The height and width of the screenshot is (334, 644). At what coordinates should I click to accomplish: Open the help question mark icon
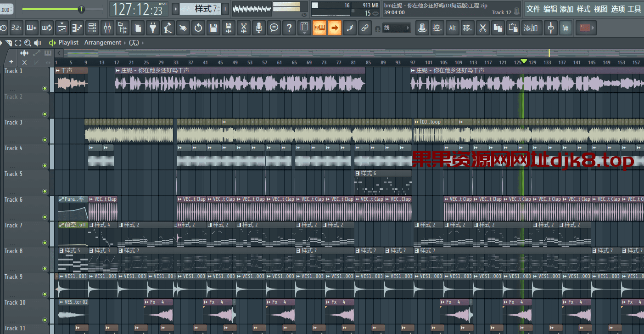(x=289, y=28)
